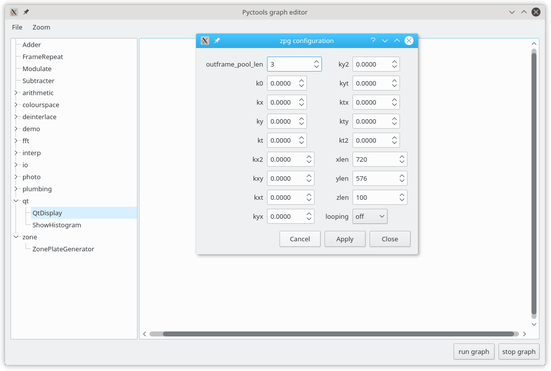The height and width of the screenshot is (371, 551).
Task: Click the X11 icon in the zpg configuration dialog
Action: (205, 41)
